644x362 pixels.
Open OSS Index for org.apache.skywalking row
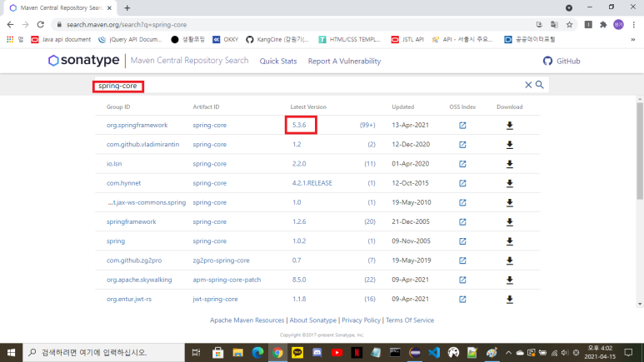coord(462,280)
